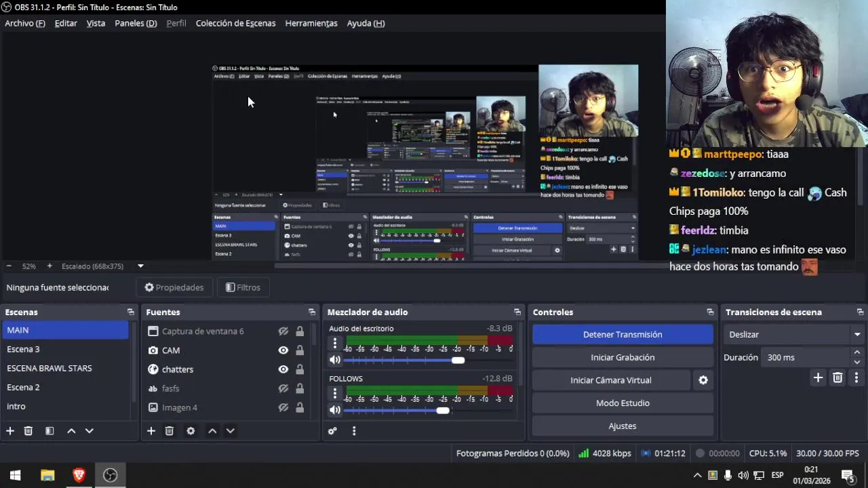This screenshot has width=868, height=488.
Task: Click Detener Transmisión button
Action: point(623,335)
